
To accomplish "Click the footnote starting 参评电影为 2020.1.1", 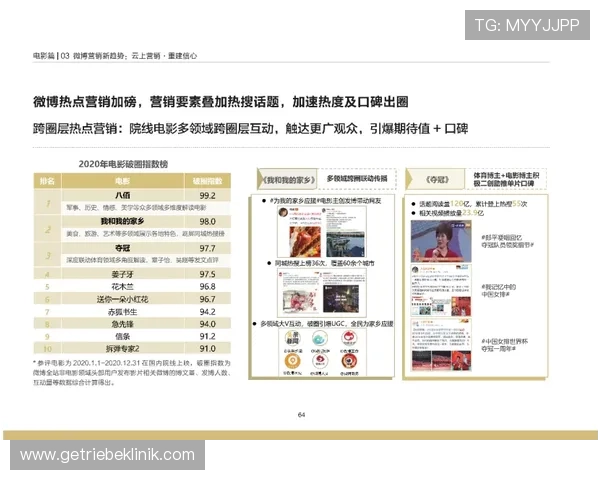I will pyautogui.click(x=132, y=372).
